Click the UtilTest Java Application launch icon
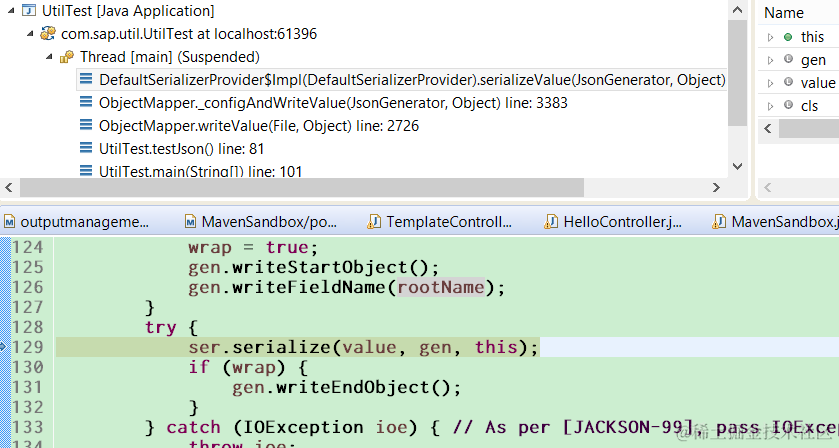 (29, 11)
